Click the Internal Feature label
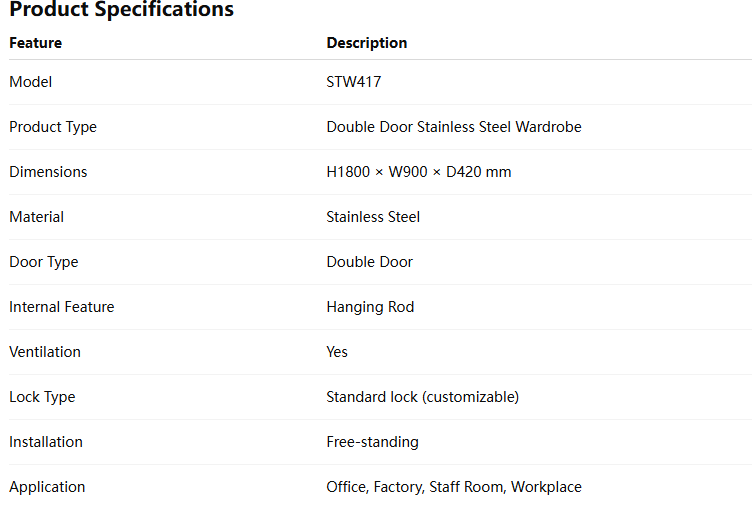The height and width of the screenshot is (525, 752). coord(62,307)
